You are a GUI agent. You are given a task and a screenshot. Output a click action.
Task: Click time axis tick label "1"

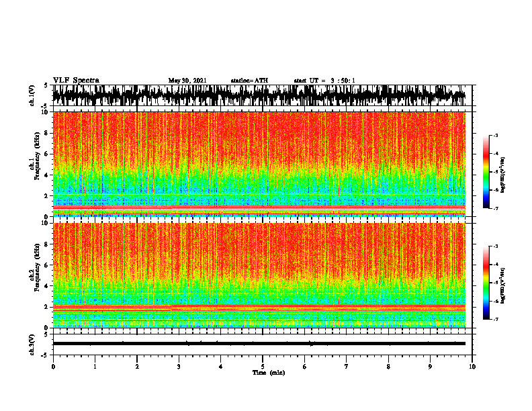point(95,367)
